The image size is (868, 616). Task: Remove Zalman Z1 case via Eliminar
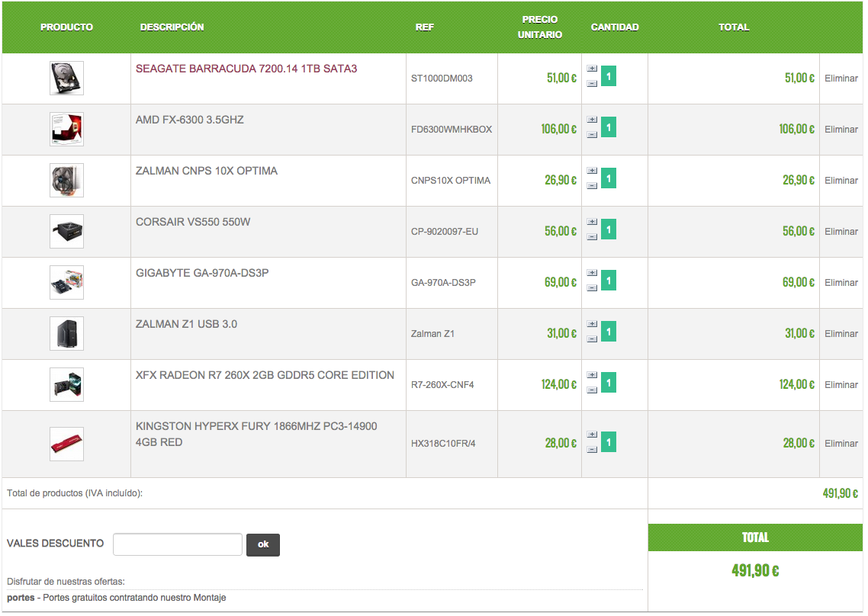(x=841, y=334)
